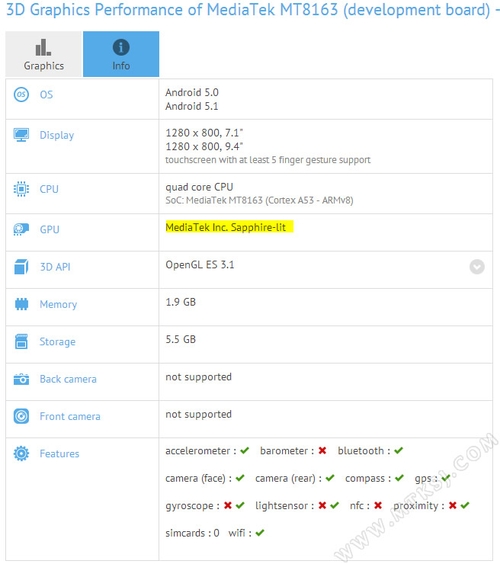Click the Back camera icon
The image size is (500, 564).
point(21,379)
